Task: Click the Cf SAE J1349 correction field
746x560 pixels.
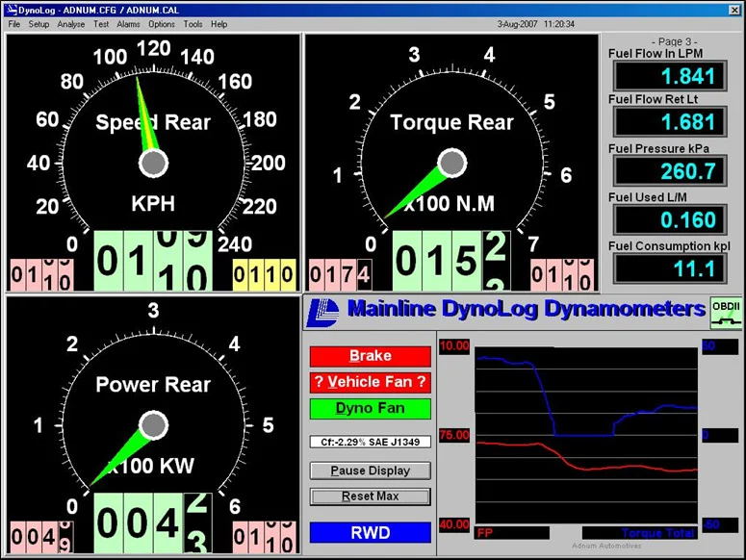Action: 371,442
